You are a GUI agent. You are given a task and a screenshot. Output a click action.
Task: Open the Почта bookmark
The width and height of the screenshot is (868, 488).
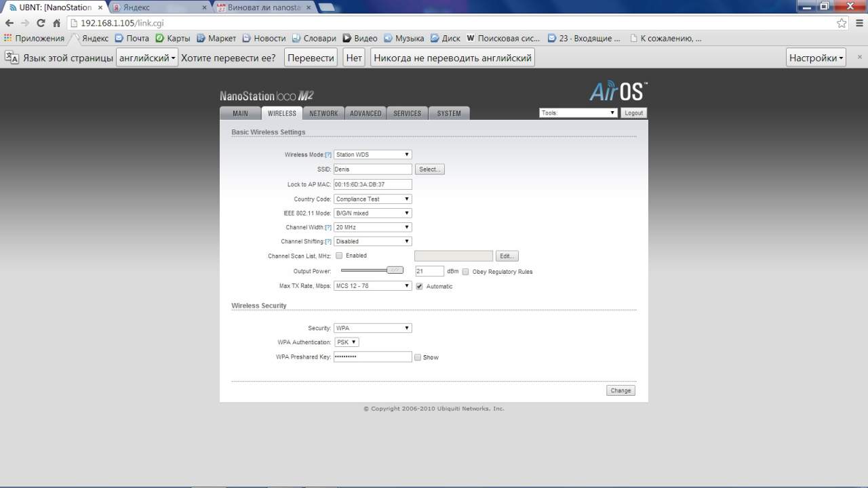coord(132,39)
